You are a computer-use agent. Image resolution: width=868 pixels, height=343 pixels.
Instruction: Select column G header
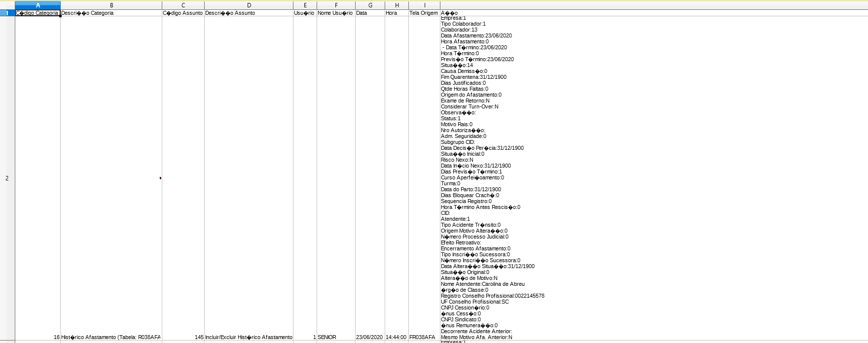(x=370, y=5)
